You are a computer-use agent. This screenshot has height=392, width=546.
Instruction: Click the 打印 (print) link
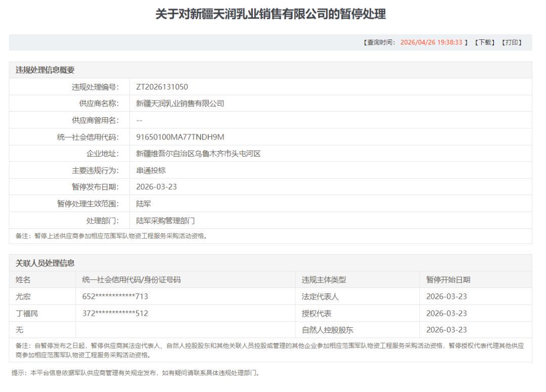tap(511, 42)
